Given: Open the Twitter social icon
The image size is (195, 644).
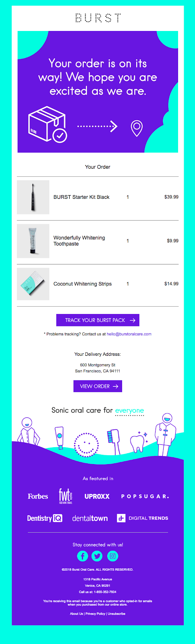Looking at the screenshot, I should coord(97,556).
